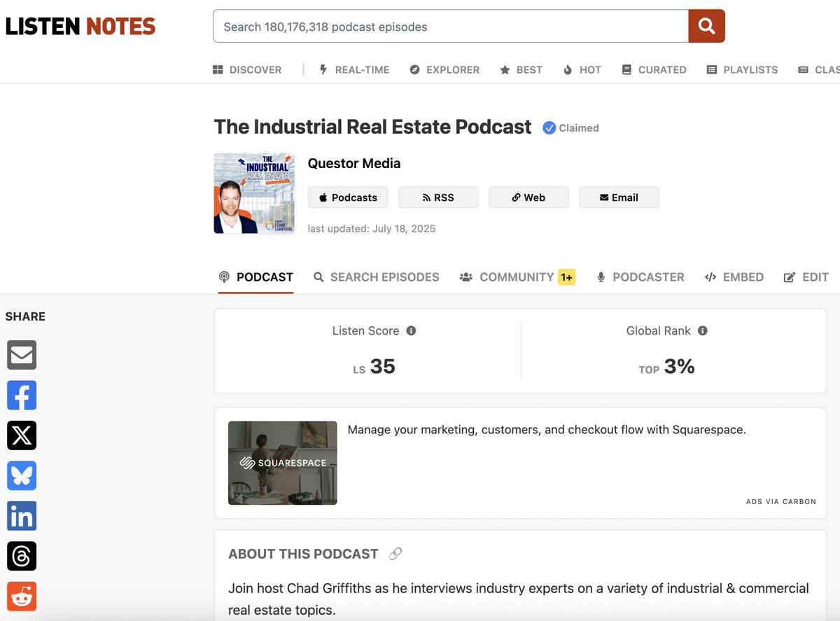
Task: Click the Squarespace ad image
Action: point(283,463)
